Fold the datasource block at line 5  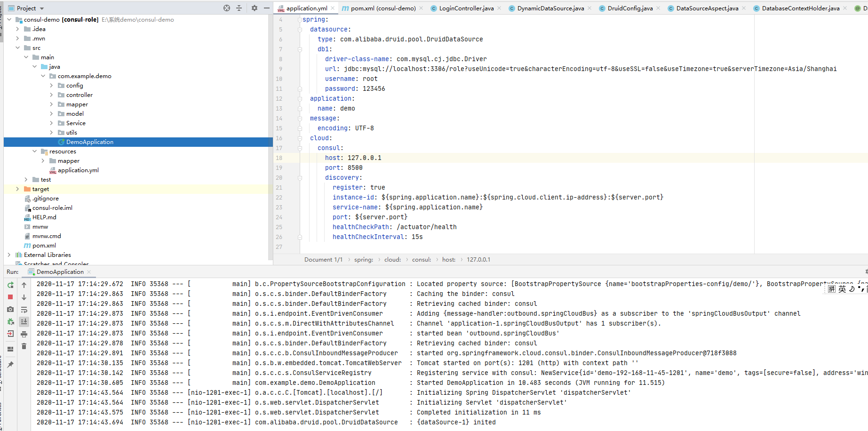coord(300,29)
